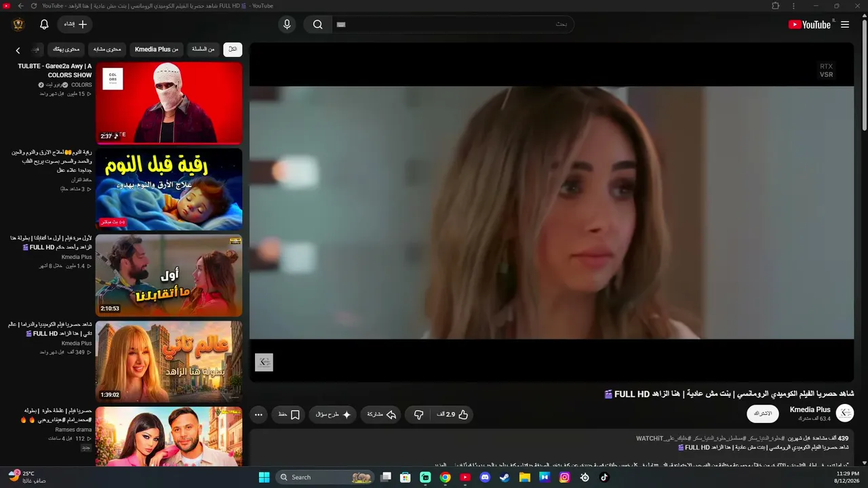The image size is (868, 488).
Task: Click the video title heading text
Action: pos(729,394)
